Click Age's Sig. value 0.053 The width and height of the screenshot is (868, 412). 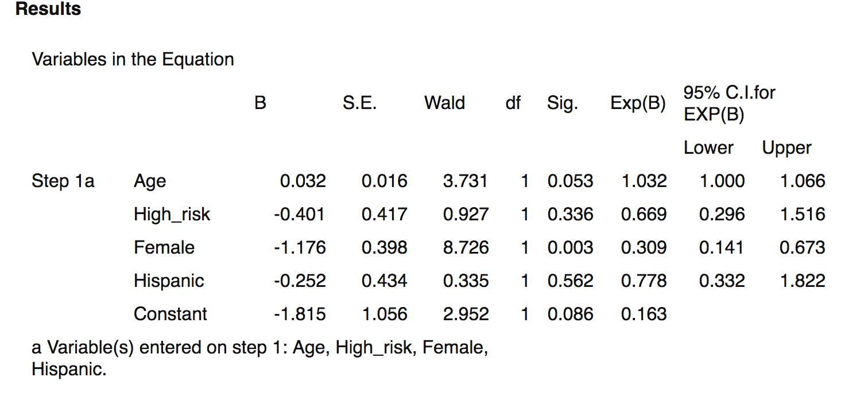[x=570, y=181]
